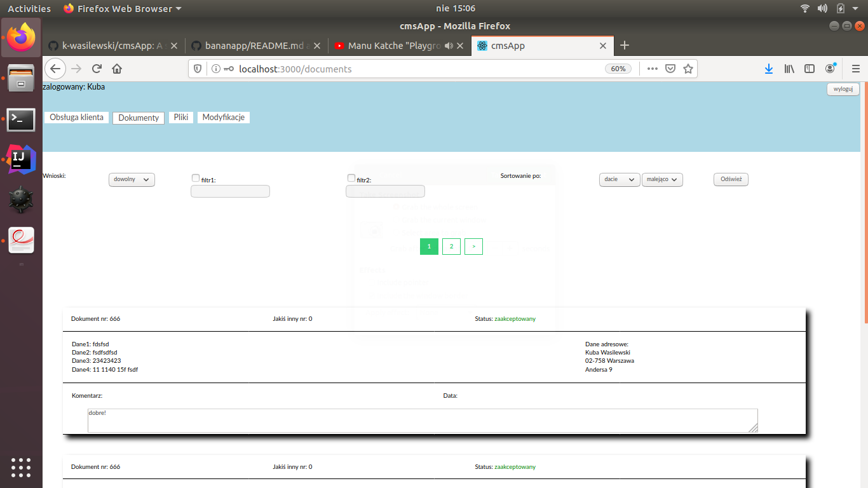Open Firefox from the Ubuntu dock

click(x=21, y=37)
